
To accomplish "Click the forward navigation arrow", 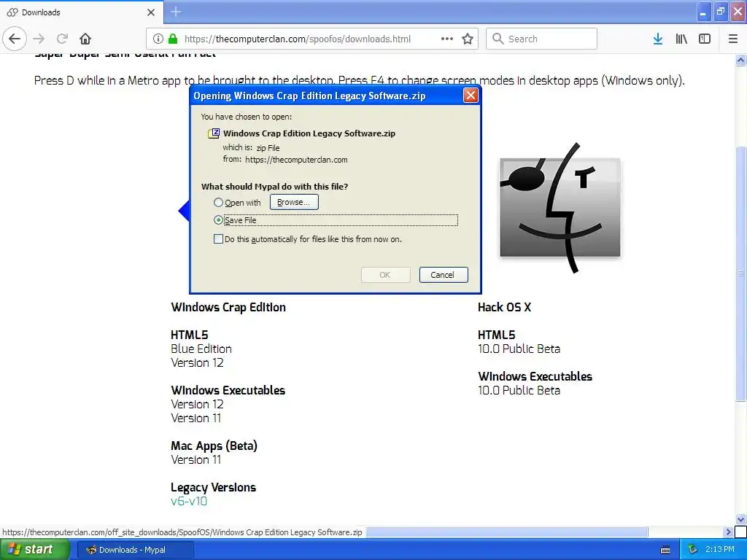I will tap(39, 39).
